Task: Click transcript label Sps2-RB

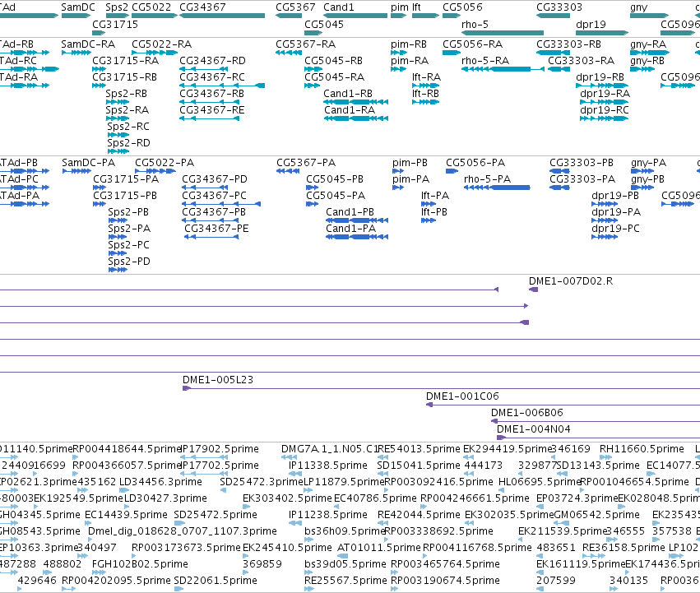Action: pos(127,93)
